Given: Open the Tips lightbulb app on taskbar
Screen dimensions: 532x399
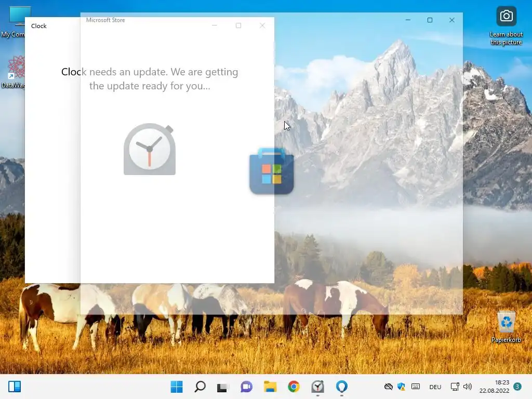Looking at the screenshot, I should coord(342,387).
